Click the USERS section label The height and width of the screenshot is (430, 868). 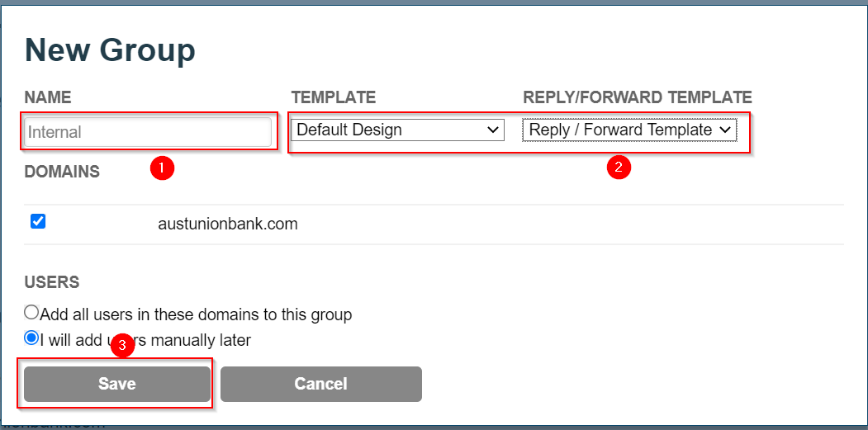[x=51, y=282]
